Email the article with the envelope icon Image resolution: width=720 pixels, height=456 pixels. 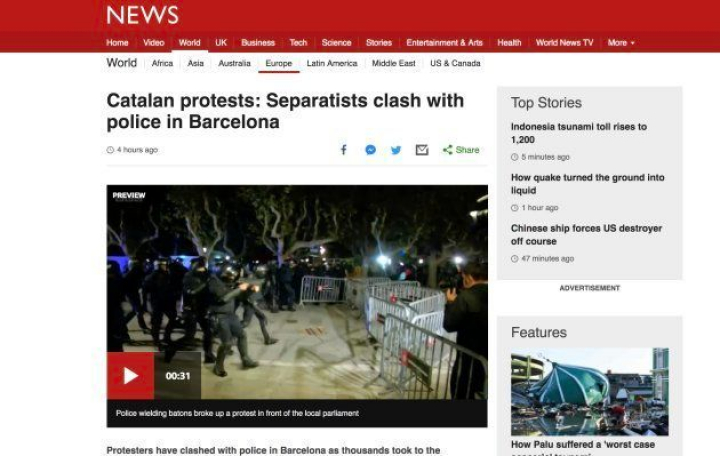422,150
